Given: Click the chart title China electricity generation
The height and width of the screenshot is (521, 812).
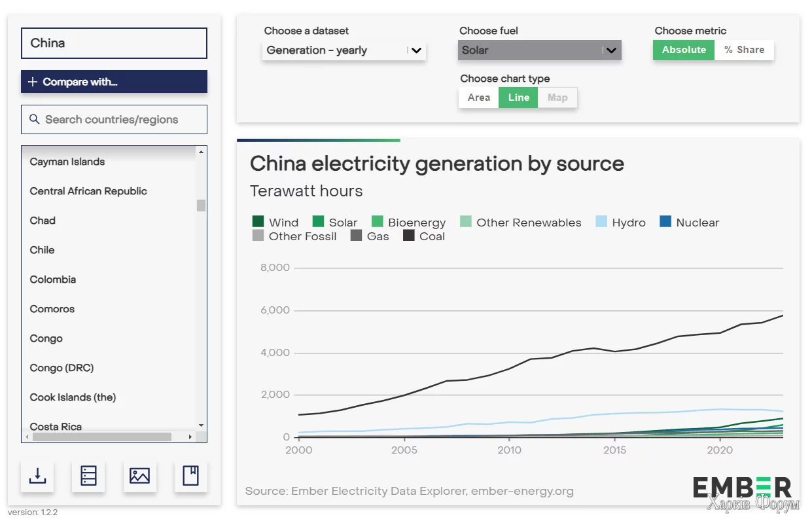Looking at the screenshot, I should click(437, 164).
